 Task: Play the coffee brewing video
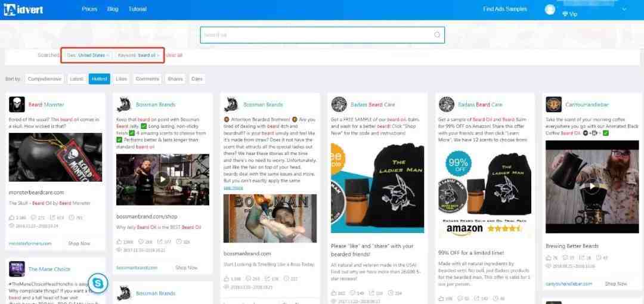pyautogui.click(x=592, y=187)
